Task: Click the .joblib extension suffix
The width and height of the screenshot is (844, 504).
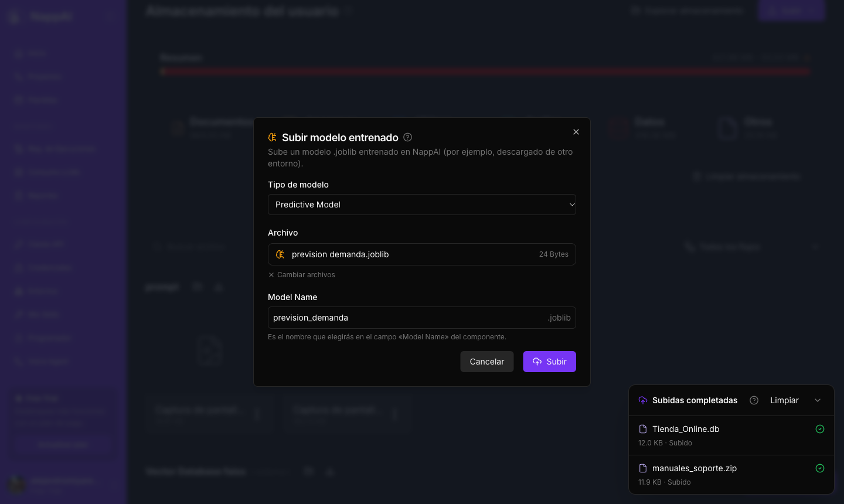Action: point(559,318)
